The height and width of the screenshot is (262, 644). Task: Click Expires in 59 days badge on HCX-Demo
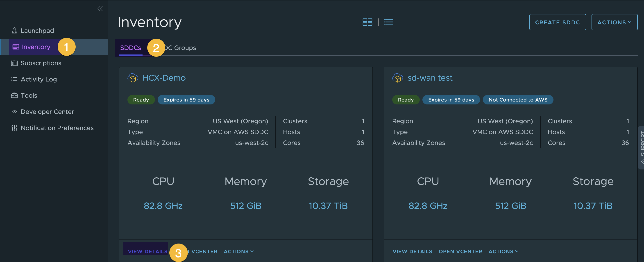[x=186, y=100]
